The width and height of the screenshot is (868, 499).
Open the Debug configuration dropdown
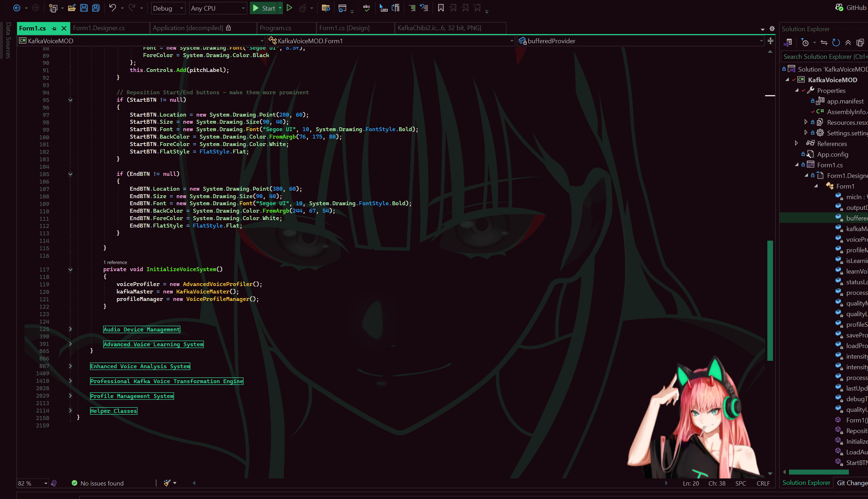[x=168, y=8]
